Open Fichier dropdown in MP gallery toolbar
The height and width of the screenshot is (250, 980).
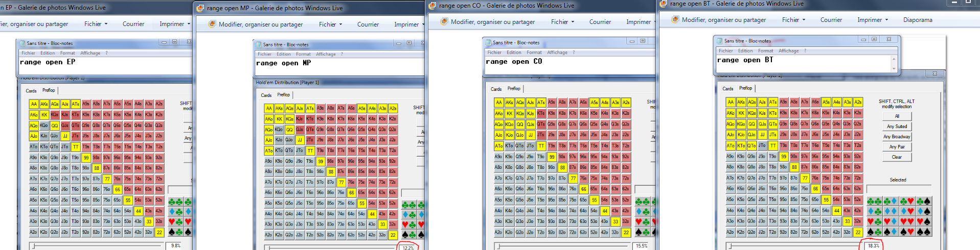pos(330,24)
